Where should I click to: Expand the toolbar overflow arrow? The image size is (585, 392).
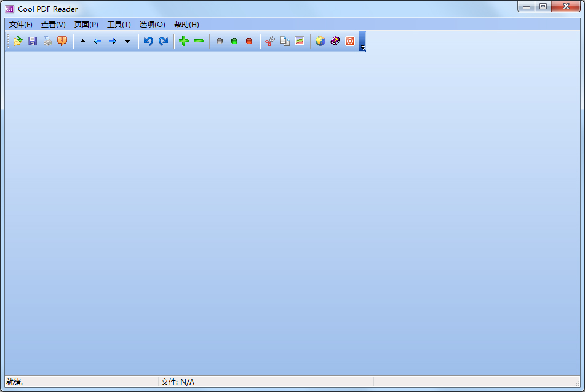(363, 46)
